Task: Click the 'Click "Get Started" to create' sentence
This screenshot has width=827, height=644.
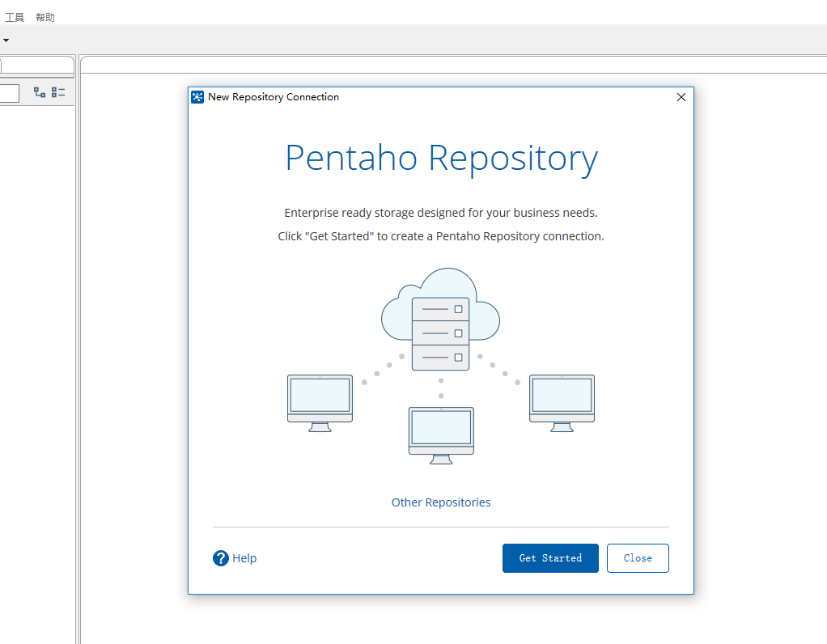Action: [x=441, y=236]
